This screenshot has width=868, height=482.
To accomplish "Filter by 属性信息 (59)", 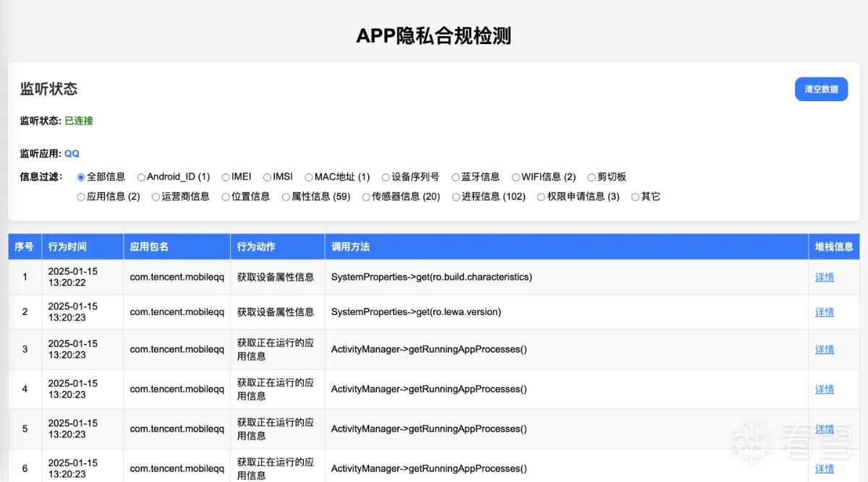I will tap(286, 197).
